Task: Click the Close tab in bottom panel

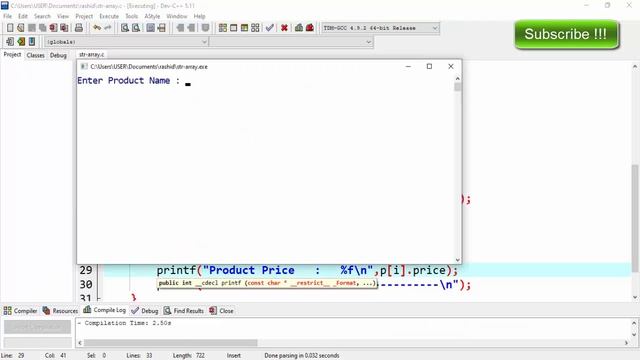Action: tap(221, 311)
